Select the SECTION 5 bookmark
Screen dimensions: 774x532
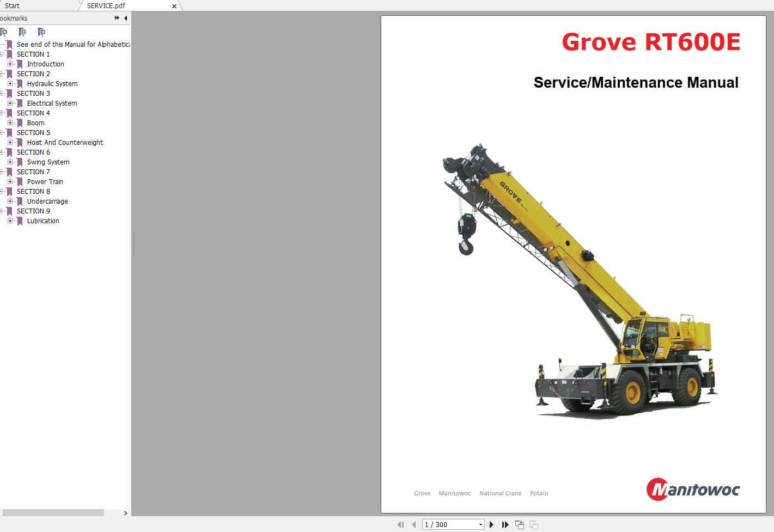click(x=33, y=132)
